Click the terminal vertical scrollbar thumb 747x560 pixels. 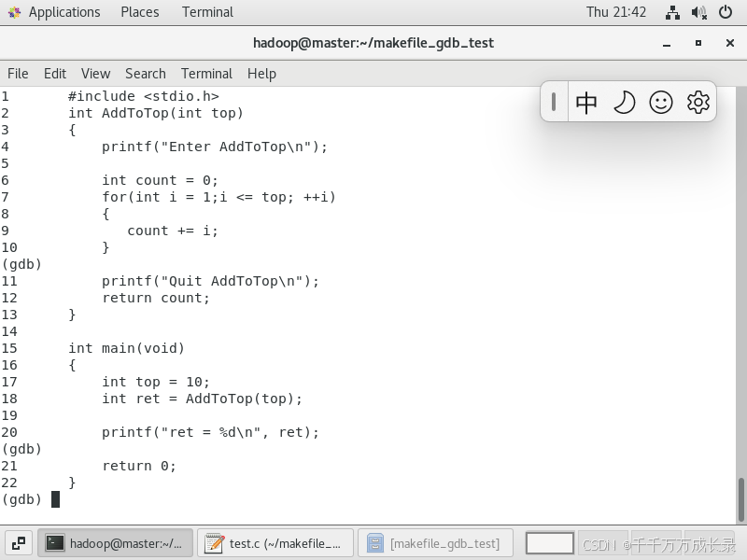point(740,499)
